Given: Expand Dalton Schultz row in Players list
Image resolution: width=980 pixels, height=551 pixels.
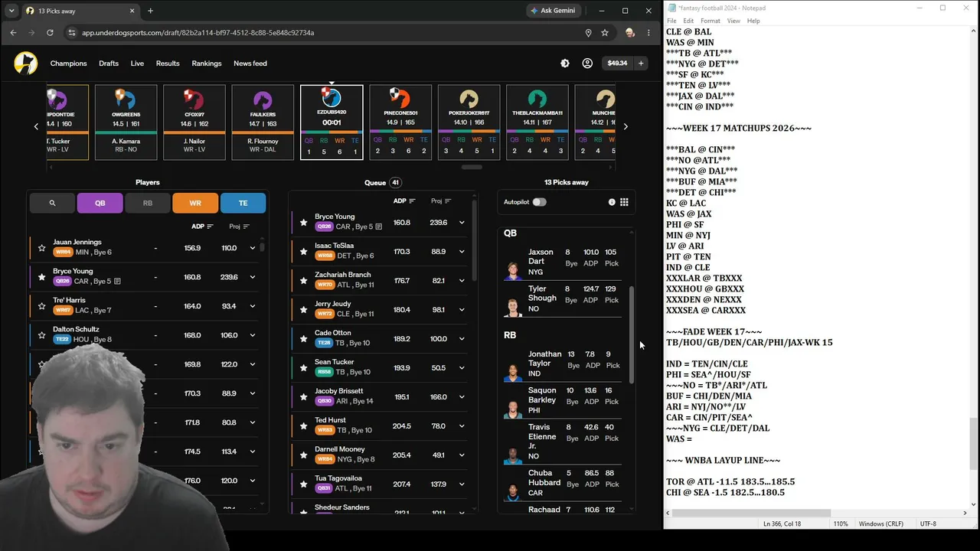Looking at the screenshot, I should (x=253, y=335).
